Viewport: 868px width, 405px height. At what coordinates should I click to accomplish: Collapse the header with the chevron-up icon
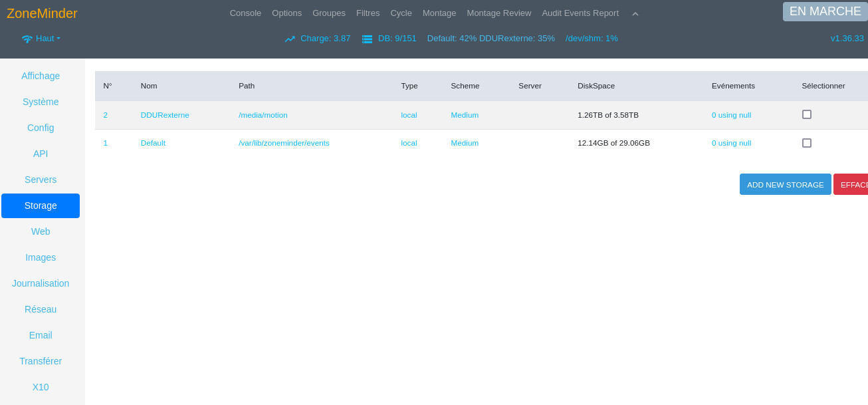coord(635,13)
